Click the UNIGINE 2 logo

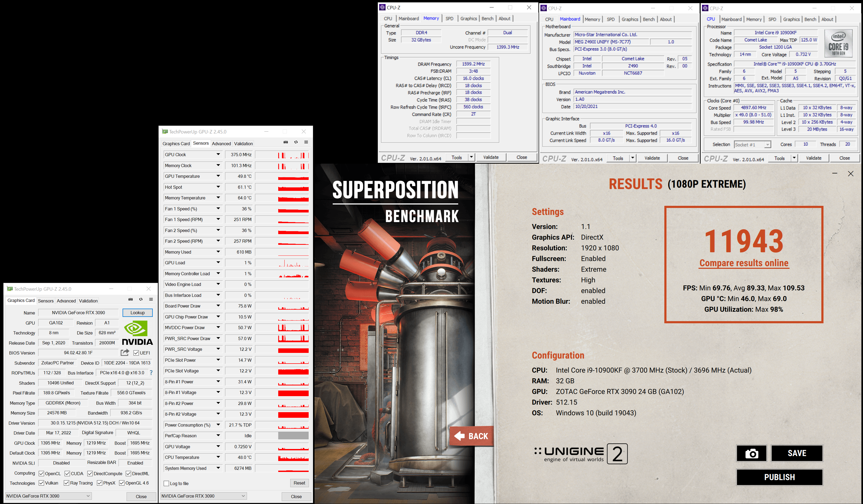click(581, 454)
